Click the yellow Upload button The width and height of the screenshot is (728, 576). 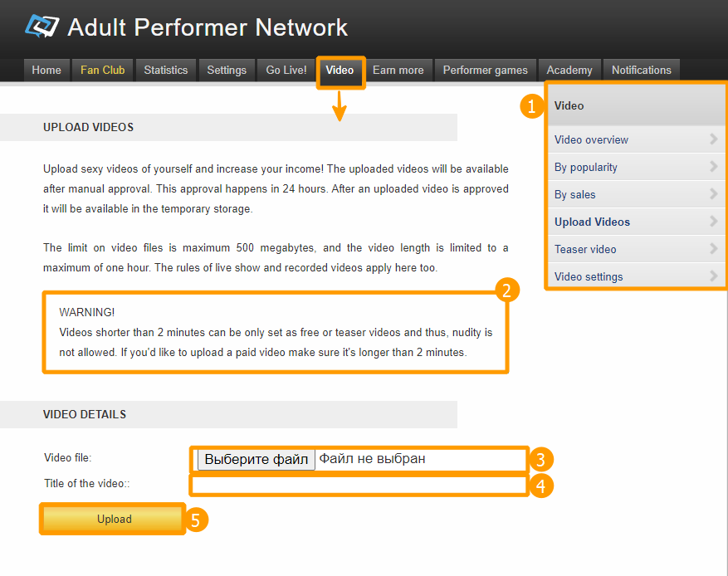click(114, 519)
